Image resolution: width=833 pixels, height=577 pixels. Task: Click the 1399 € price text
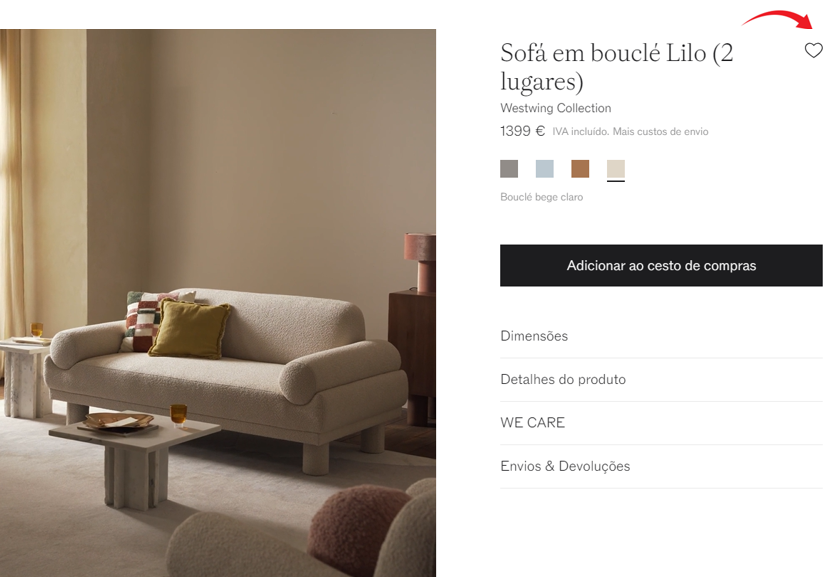click(x=522, y=131)
